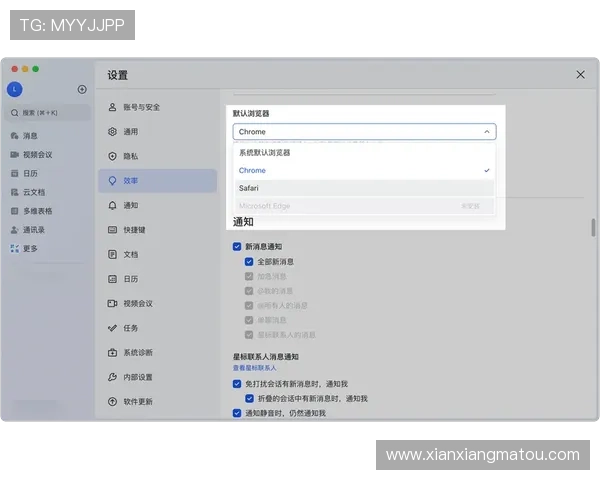Click the 默认浏览器 label
Image resolution: width=600 pixels, height=480 pixels.
251,113
